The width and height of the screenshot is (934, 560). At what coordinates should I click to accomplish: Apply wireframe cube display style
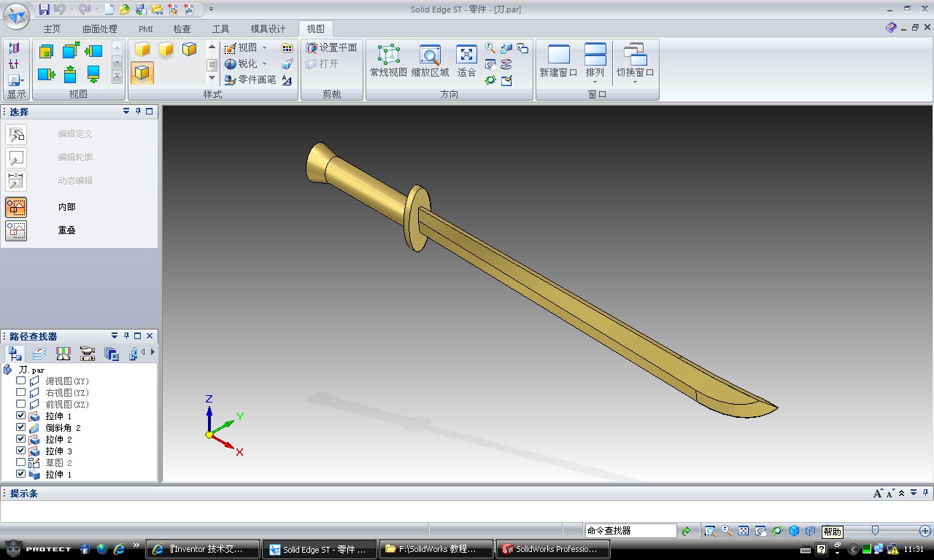pos(190,50)
